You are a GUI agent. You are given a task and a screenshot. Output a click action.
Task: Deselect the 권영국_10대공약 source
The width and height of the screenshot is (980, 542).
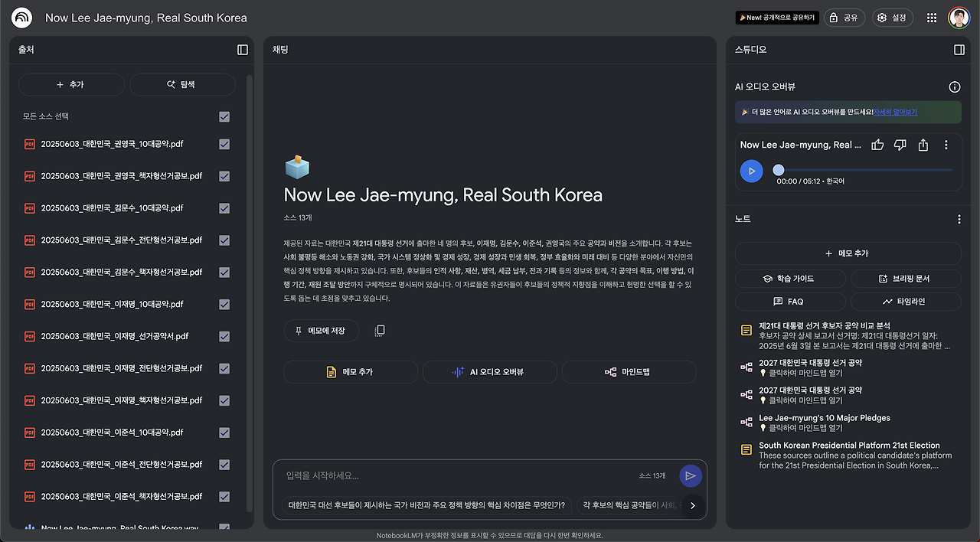tap(224, 143)
